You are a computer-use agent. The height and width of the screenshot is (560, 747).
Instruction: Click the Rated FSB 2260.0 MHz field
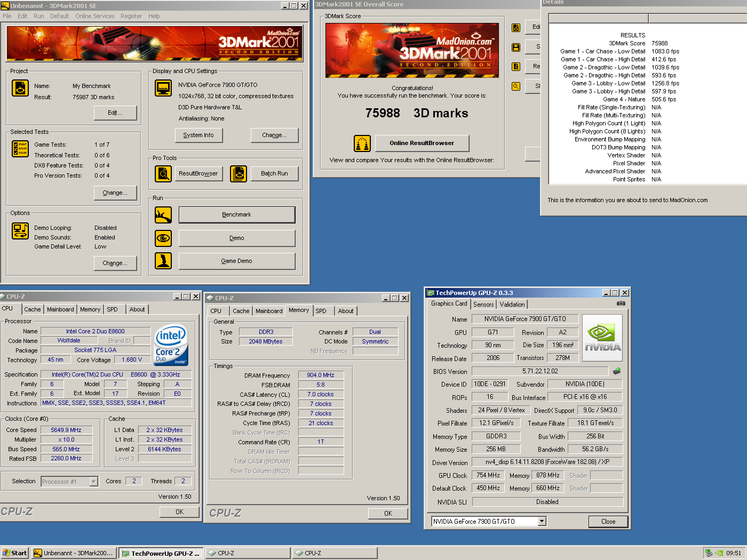pos(66,459)
